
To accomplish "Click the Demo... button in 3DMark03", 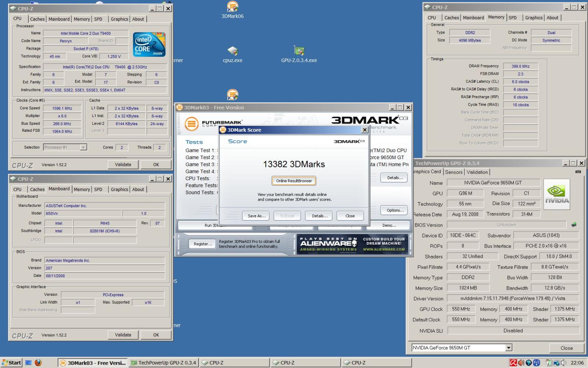I will pos(389,225).
